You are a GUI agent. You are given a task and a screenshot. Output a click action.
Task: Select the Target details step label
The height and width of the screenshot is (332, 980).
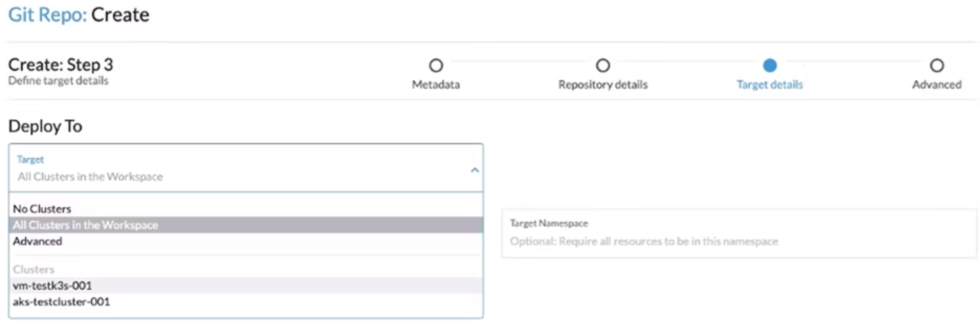(x=770, y=85)
